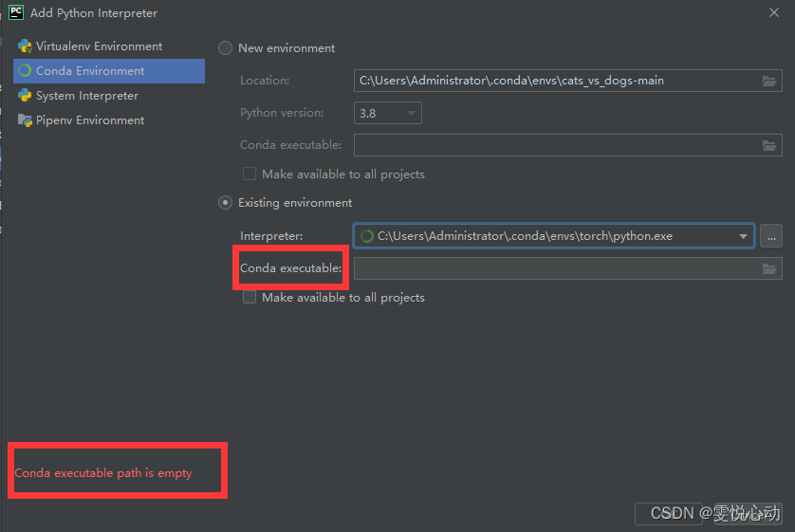Screen dimensions: 795x532
Task: Open the System Interpreter section
Action: [109, 95]
